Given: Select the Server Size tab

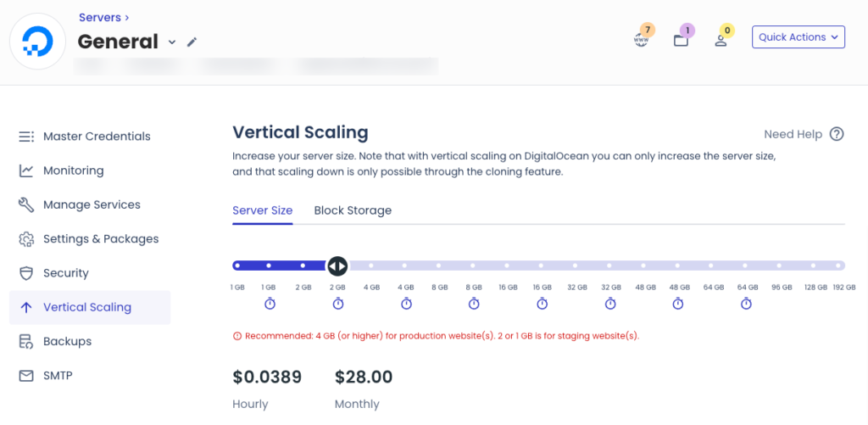Looking at the screenshot, I should (x=263, y=210).
